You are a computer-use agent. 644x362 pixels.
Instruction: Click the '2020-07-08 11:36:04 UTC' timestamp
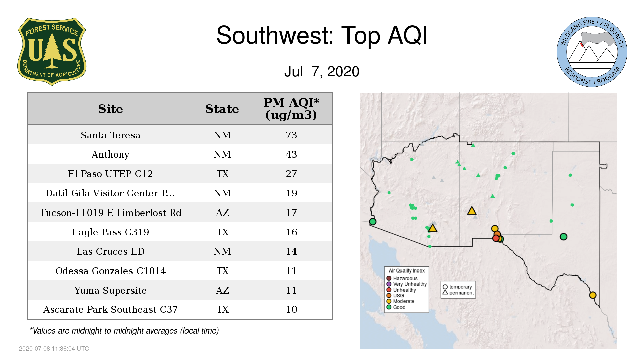[x=54, y=349]
